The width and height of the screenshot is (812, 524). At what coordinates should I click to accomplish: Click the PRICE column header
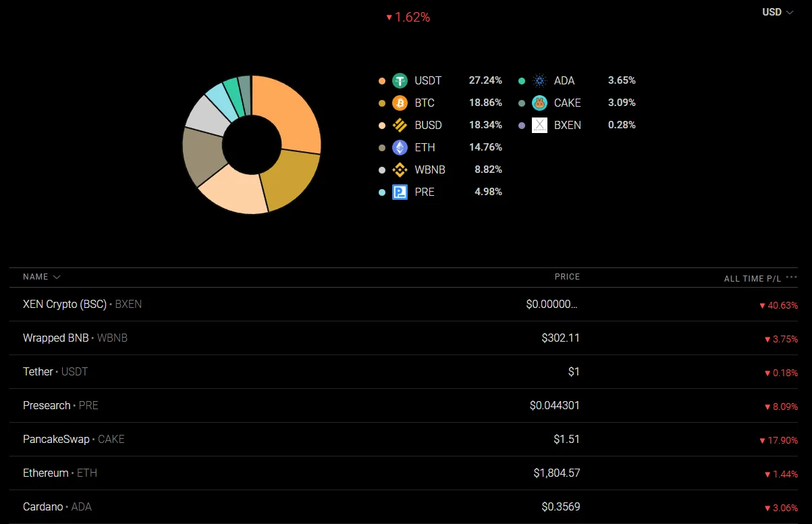click(567, 277)
